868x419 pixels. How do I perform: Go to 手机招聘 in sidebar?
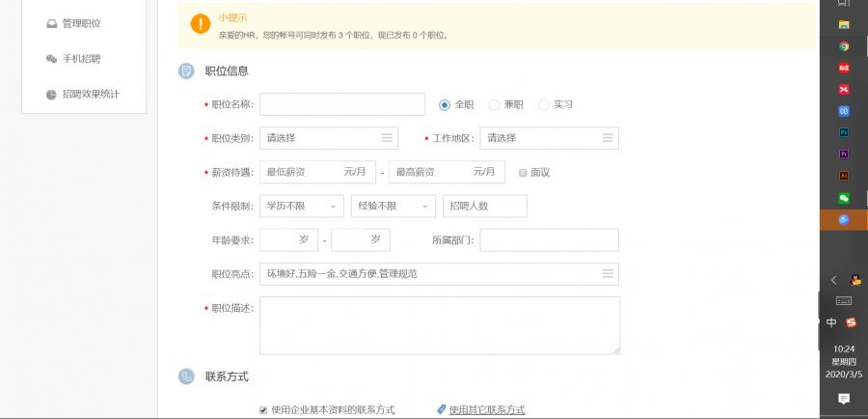tap(81, 59)
